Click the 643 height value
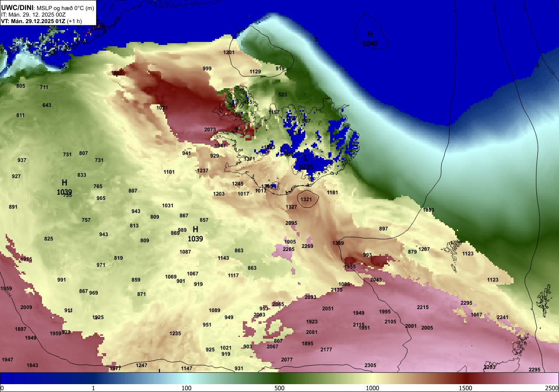The height and width of the screenshot is (392, 559). [x=47, y=105]
